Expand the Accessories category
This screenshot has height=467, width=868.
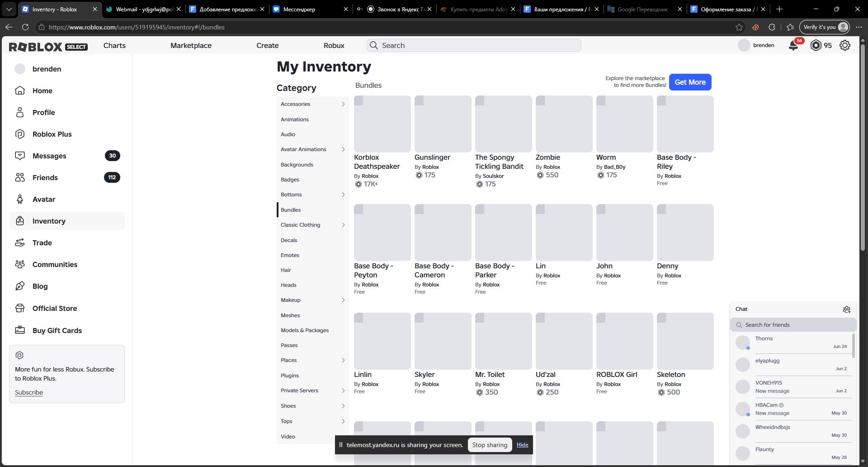point(343,104)
